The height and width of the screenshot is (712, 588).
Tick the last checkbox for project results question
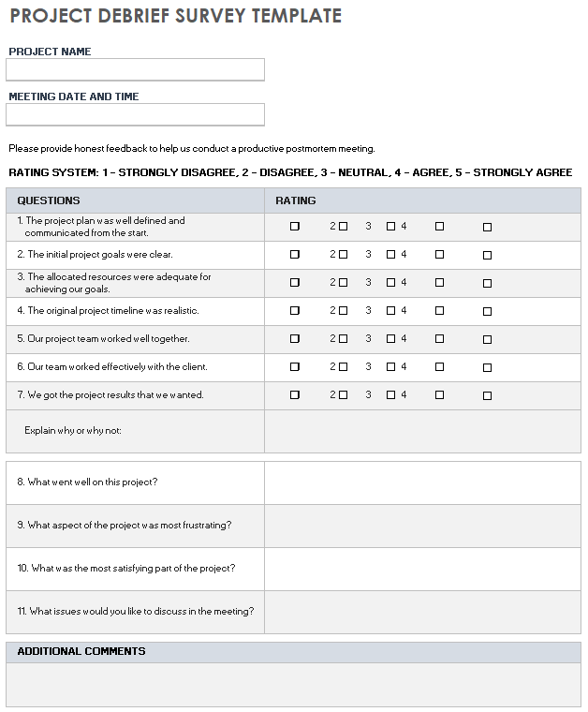point(487,395)
